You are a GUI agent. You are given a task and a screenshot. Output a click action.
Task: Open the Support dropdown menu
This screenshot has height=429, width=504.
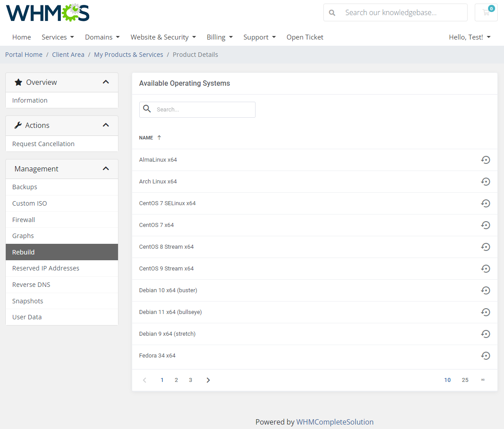click(x=260, y=37)
